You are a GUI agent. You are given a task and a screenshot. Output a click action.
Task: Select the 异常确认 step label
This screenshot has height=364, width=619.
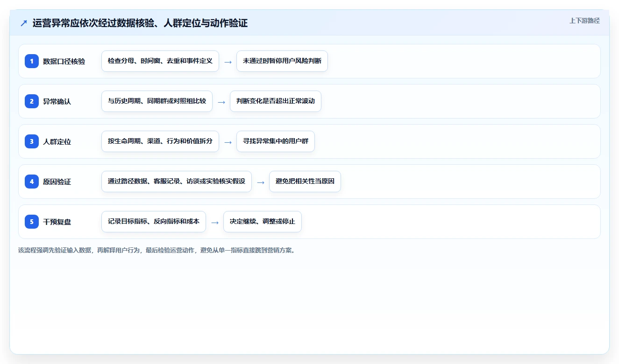click(x=57, y=101)
